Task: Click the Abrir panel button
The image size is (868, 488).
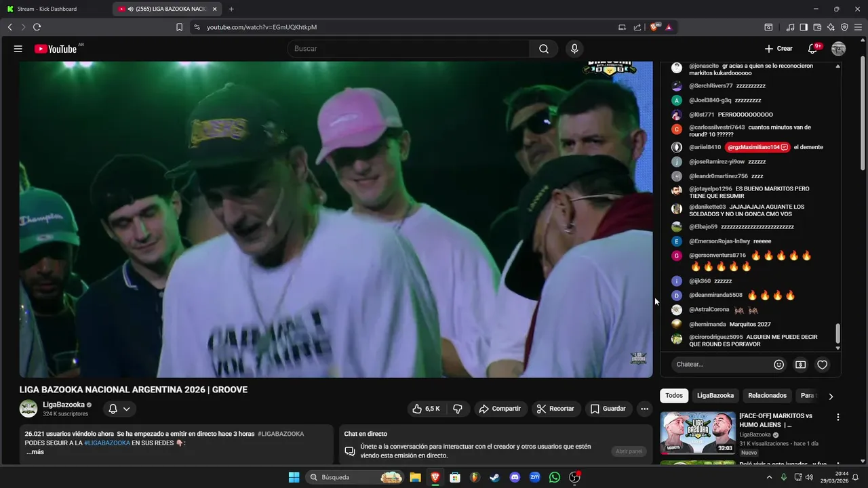Action: click(629, 451)
